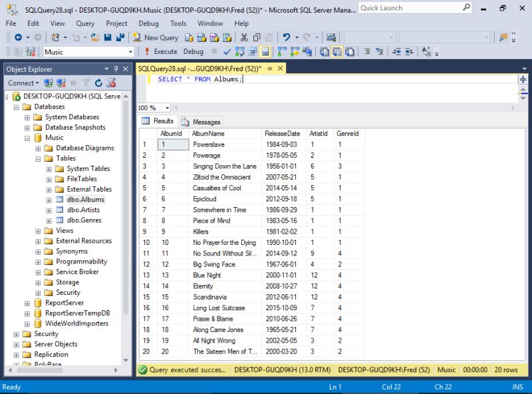This screenshot has width=532, height=394.
Task: Open the Query menu
Action: 85,23
